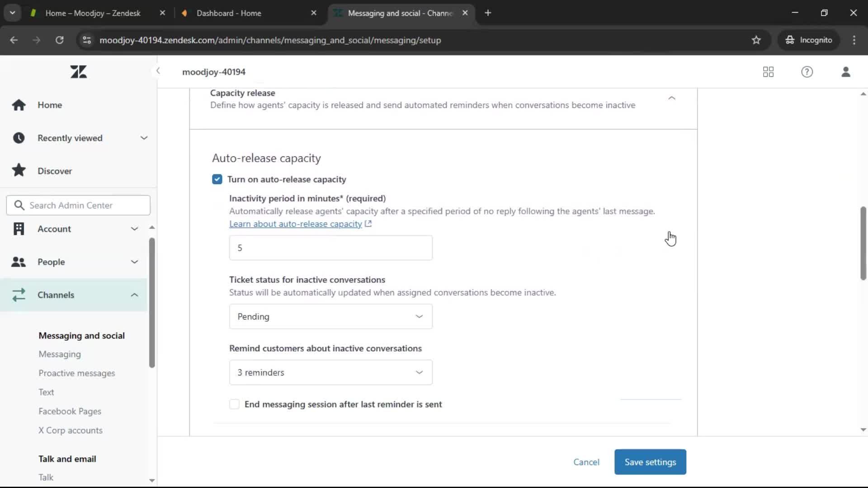Open the Zendesk products grid icon
The image size is (868, 488).
(x=768, y=72)
